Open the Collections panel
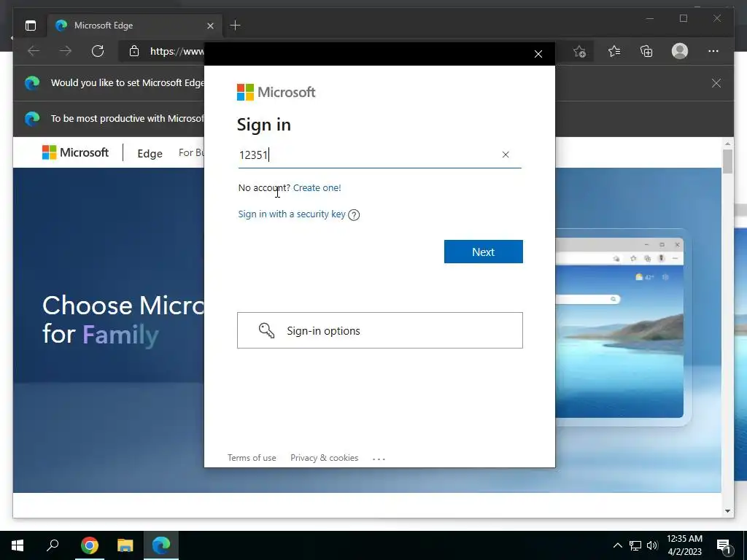Screen dimensions: 747x560 (x=646, y=51)
